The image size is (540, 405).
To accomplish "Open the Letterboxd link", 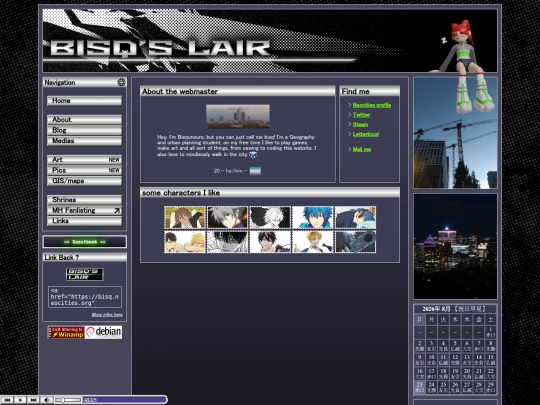I will click(x=366, y=134).
